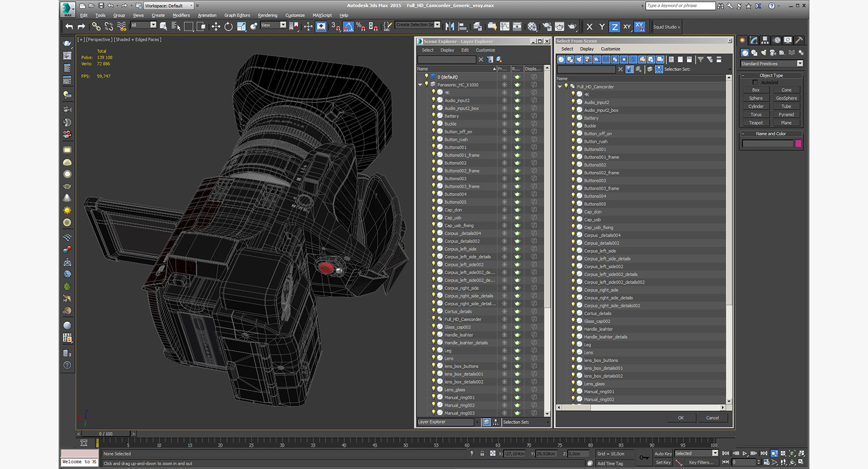The image size is (868, 469).
Task: Toggle Selection Lock padlock icon
Action: 482,453
